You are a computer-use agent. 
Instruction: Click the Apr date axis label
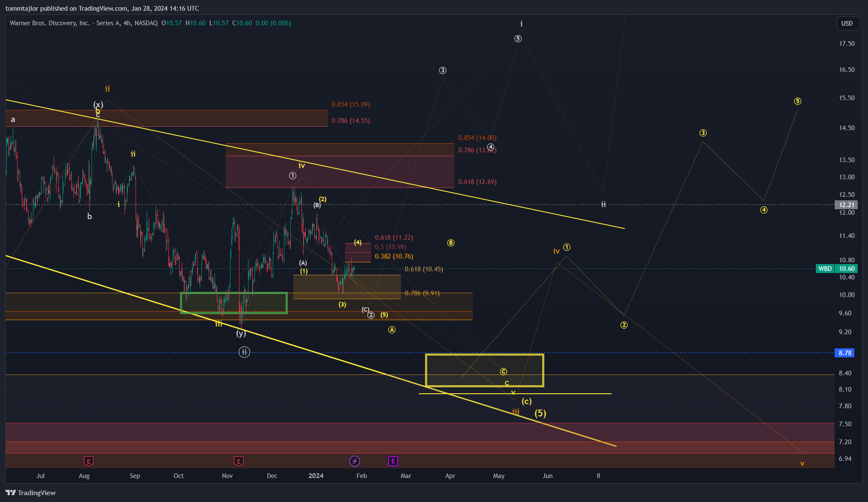tap(450, 476)
